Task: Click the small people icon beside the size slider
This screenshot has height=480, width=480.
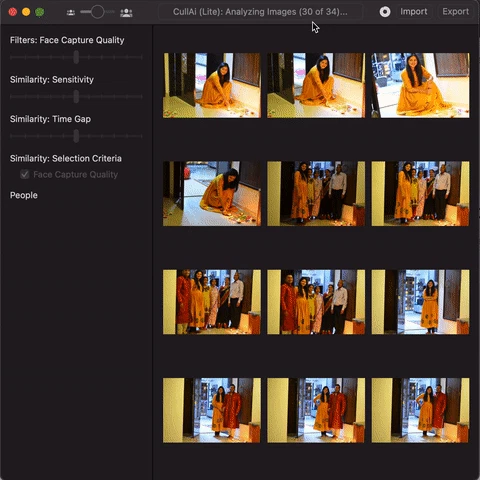Action: [x=71, y=13]
